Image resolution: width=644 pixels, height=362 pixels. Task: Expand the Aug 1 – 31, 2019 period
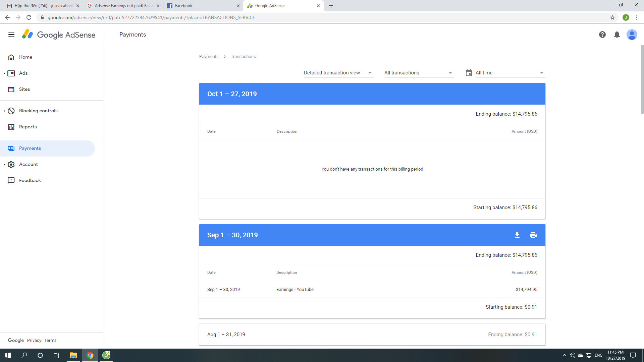click(x=372, y=335)
